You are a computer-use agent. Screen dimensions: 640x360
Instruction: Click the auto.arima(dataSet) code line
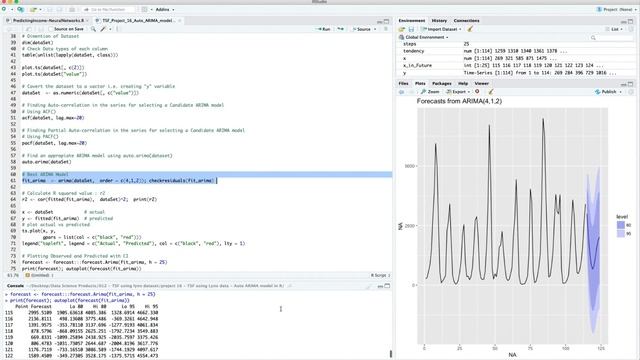tap(47, 162)
